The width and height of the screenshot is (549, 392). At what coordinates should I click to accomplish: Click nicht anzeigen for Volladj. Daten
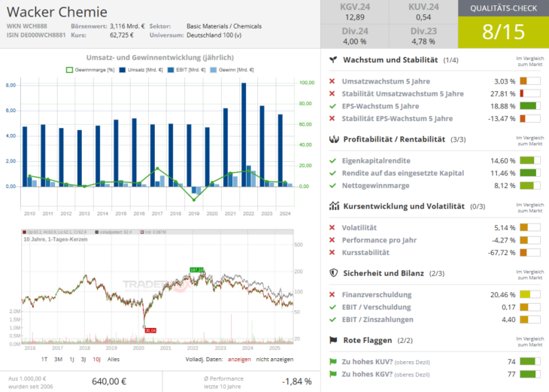pyautogui.click(x=274, y=360)
